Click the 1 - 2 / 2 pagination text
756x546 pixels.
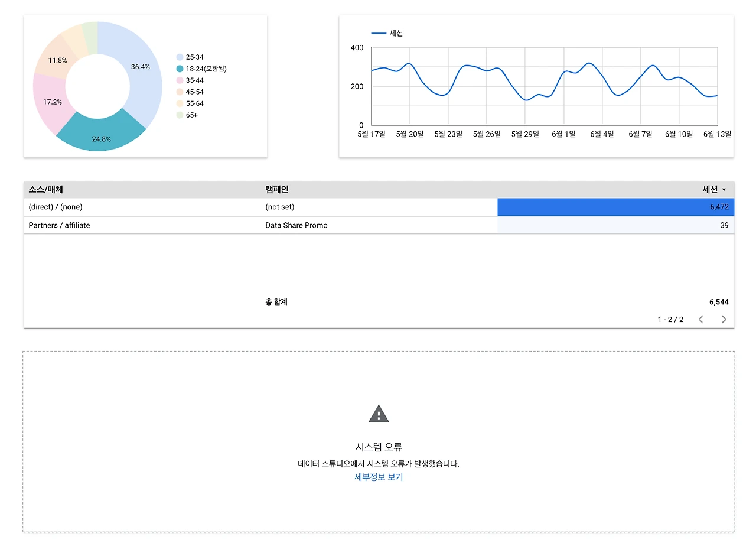(x=670, y=320)
